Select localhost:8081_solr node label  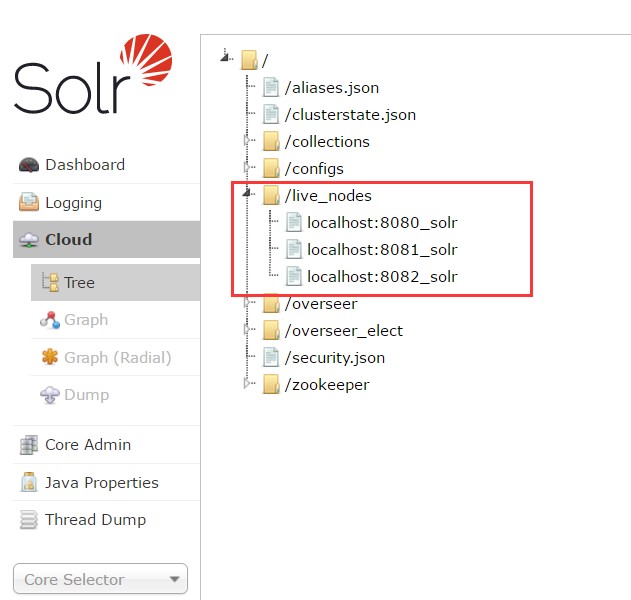tap(382, 249)
